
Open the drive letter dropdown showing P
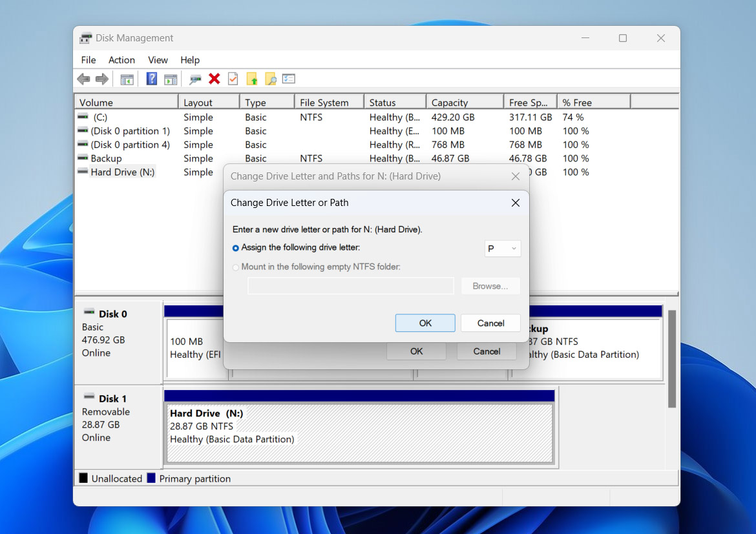pos(503,249)
